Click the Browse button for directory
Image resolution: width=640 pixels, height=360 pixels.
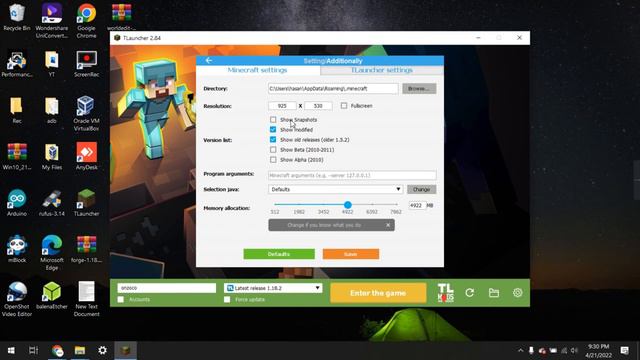point(419,89)
